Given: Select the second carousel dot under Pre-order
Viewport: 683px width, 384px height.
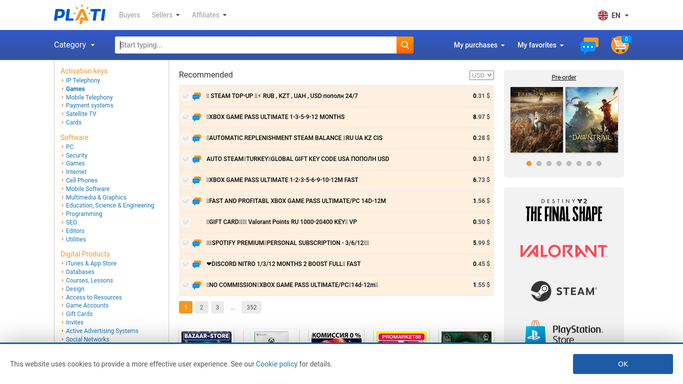Looking at the screenshot, I should pos(539,164).
